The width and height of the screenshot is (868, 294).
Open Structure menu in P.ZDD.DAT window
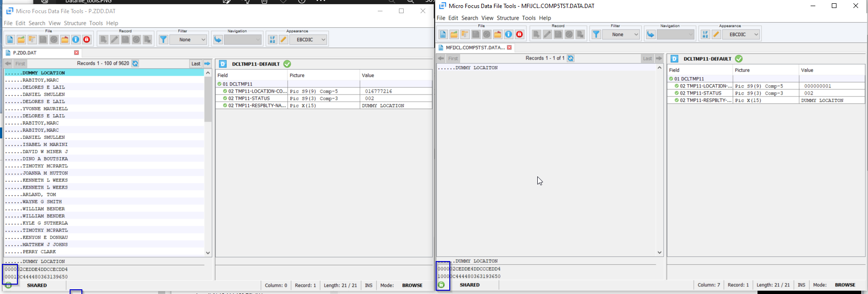75,23
